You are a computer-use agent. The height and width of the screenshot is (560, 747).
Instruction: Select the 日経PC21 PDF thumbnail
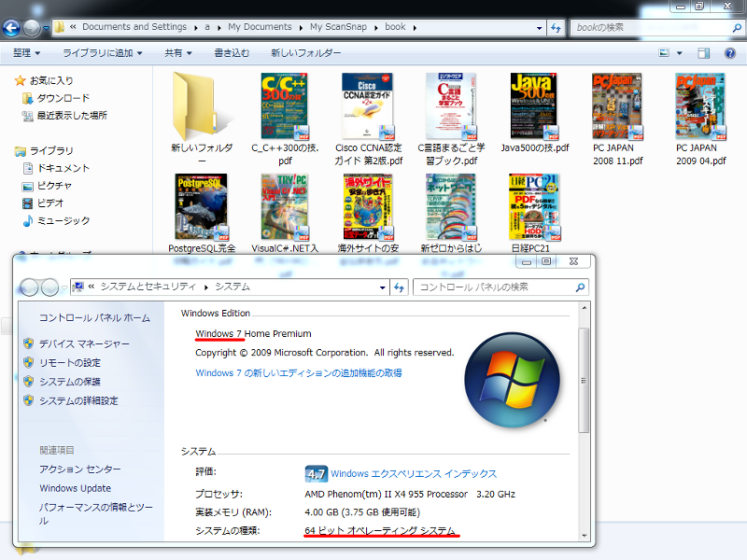(533, 206)
